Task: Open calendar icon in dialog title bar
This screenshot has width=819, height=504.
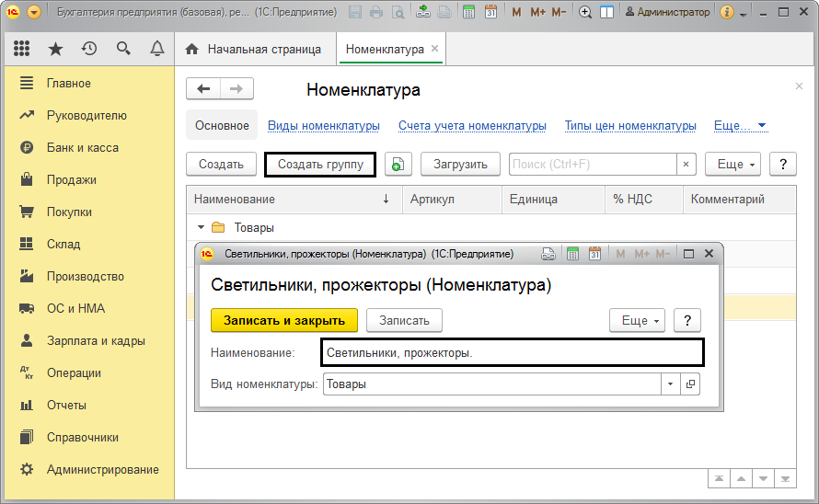Action: 594,254
